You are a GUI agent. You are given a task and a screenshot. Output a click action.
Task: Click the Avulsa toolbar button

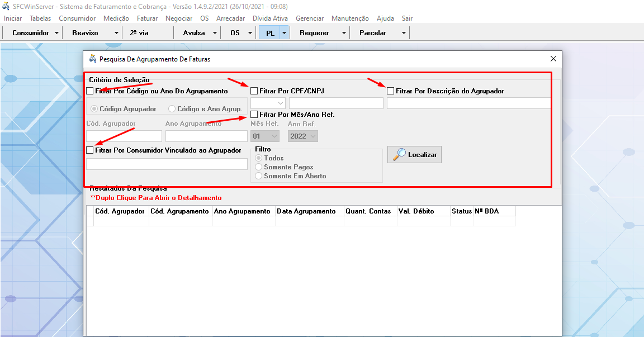(194, 33)
